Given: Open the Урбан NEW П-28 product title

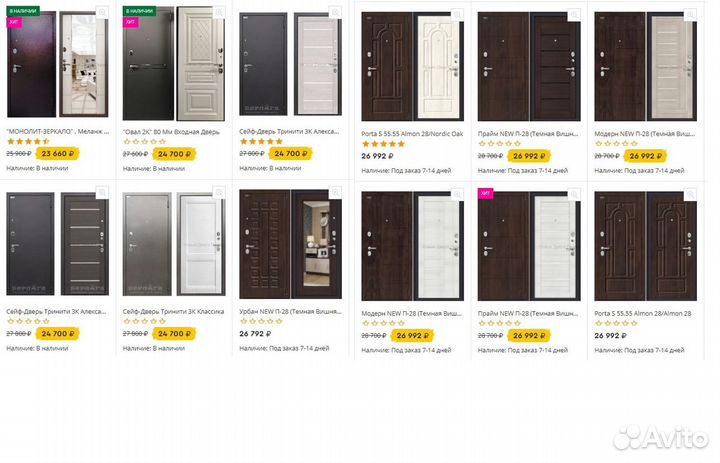Looking at the screenshot, I should coord(285,311).
